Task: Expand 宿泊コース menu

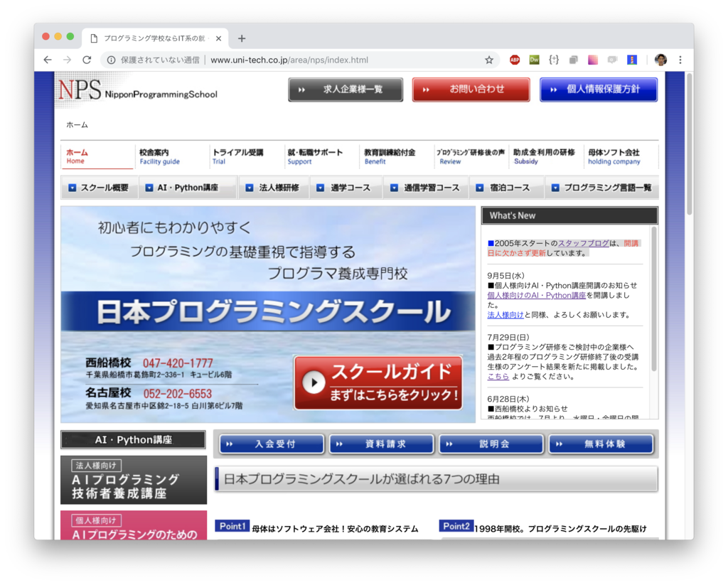Action: pyautogui.click(x=505, y=188)
